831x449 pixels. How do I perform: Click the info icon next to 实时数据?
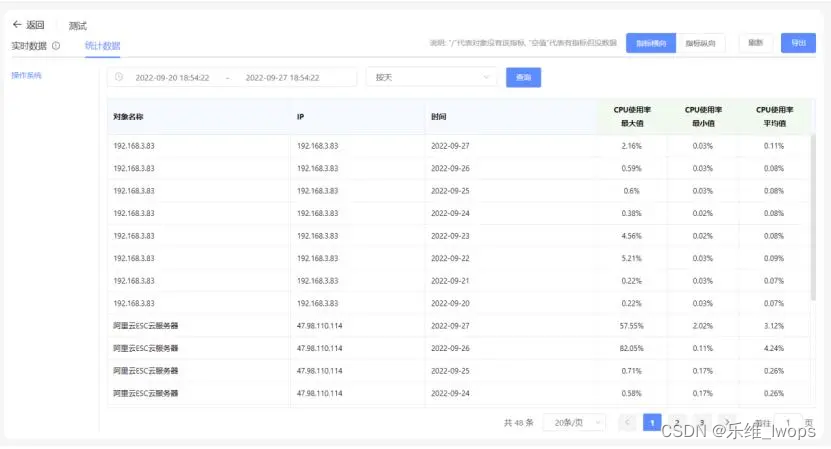56,46
